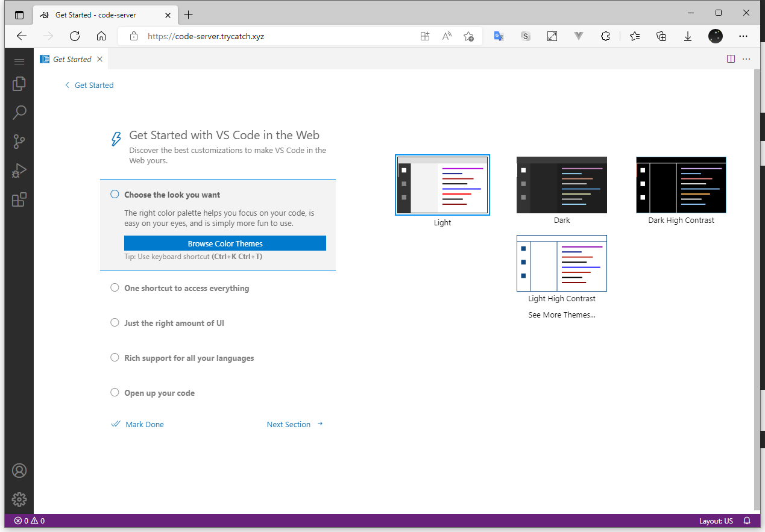Open the Extensions view
This screenshot has height=532, width=765.
pyautogui.click(x=19, y=199)
